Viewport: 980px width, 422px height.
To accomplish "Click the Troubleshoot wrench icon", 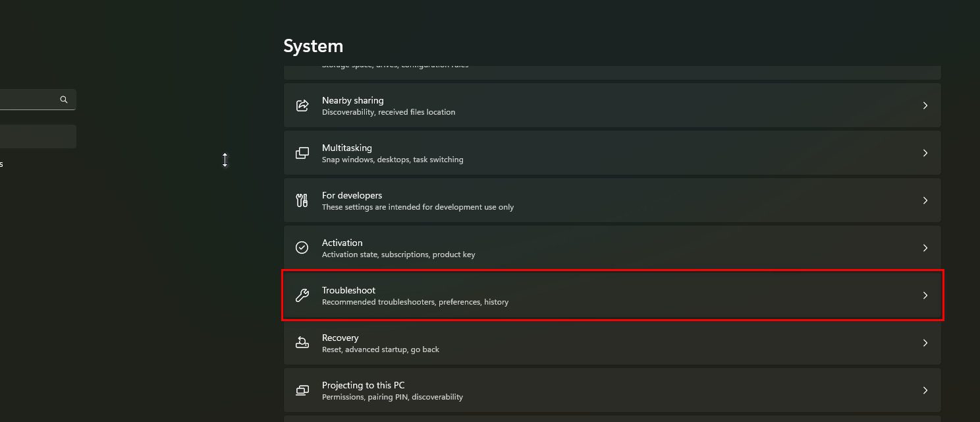I will pyautogui.click(x=302, y=295).
